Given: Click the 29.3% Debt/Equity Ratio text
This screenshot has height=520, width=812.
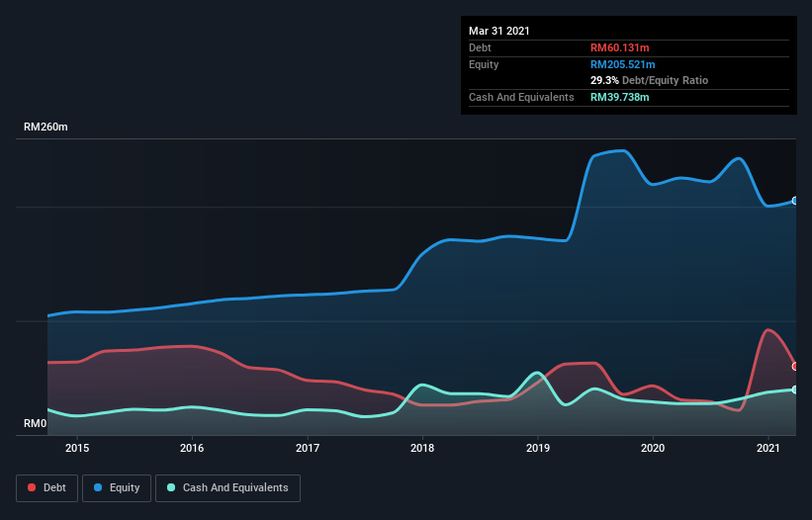Looking at the screenshot, I should (650, 80).
